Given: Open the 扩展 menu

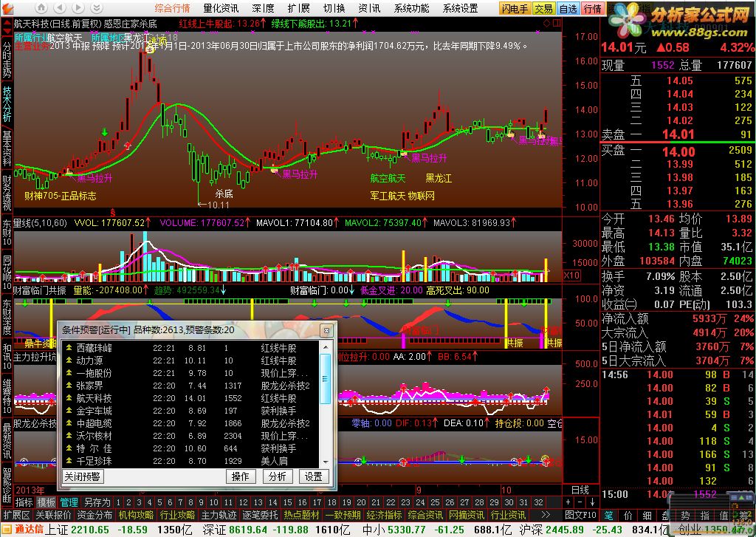Looking at the screenshot, I should tap(299, 8).
